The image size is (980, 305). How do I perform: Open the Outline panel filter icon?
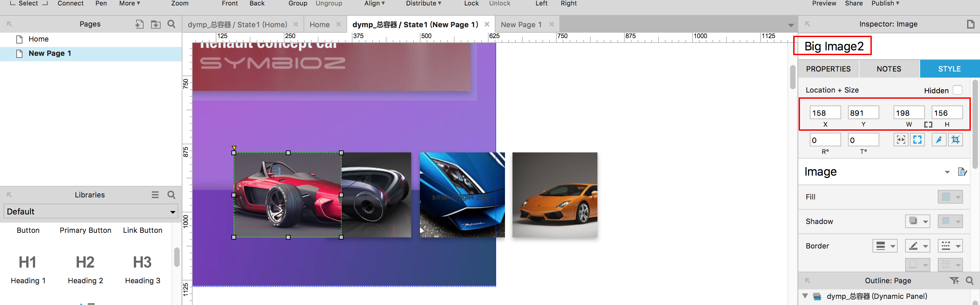(x=954, y=280)
